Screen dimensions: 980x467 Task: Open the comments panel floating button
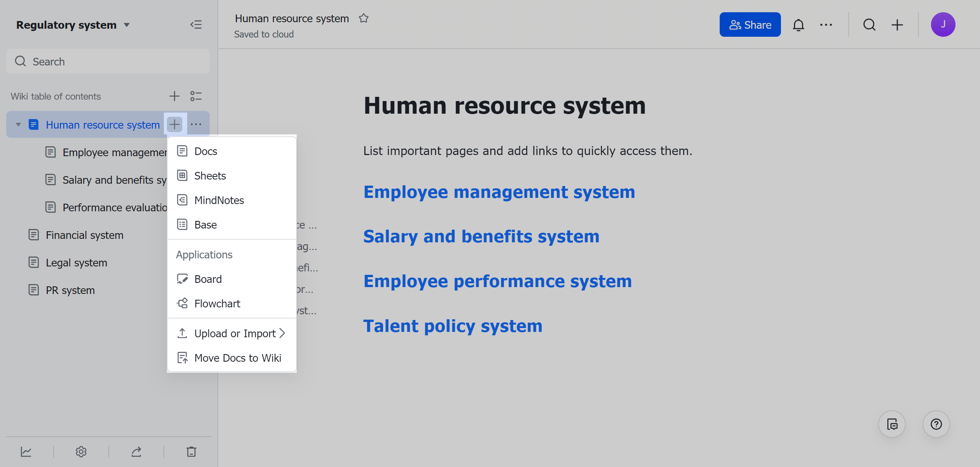click(892, 424)
